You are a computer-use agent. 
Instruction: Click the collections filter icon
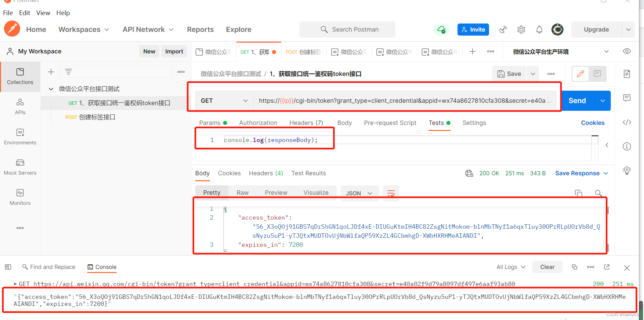(68, 72)
